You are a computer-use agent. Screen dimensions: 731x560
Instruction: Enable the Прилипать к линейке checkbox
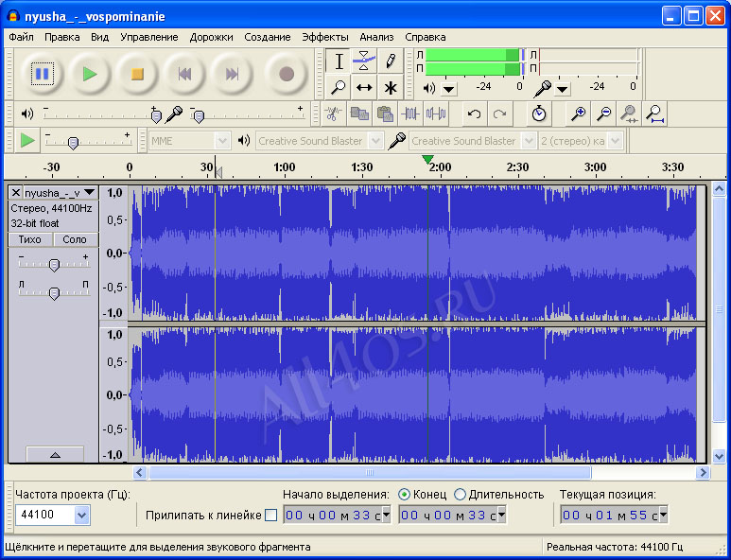point(270,516)
